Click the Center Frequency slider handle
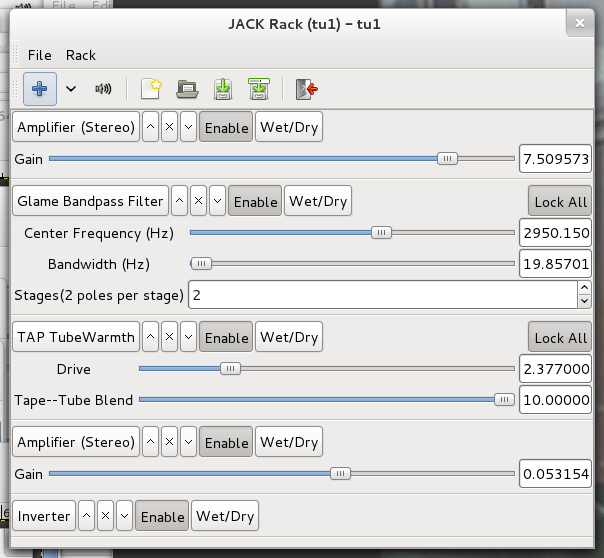 pyautogui.click(x=381, y=232)
